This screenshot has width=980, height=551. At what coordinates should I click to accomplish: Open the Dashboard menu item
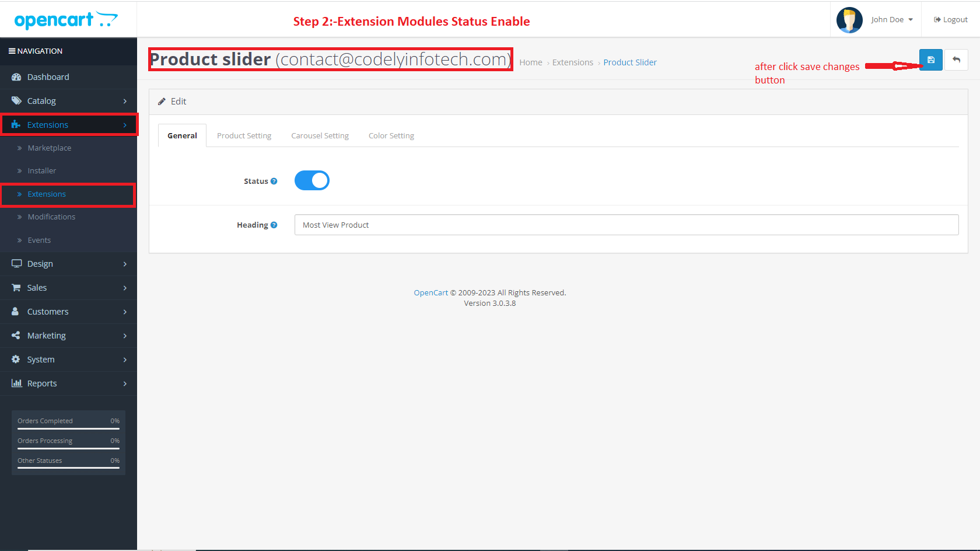point(68,77)
